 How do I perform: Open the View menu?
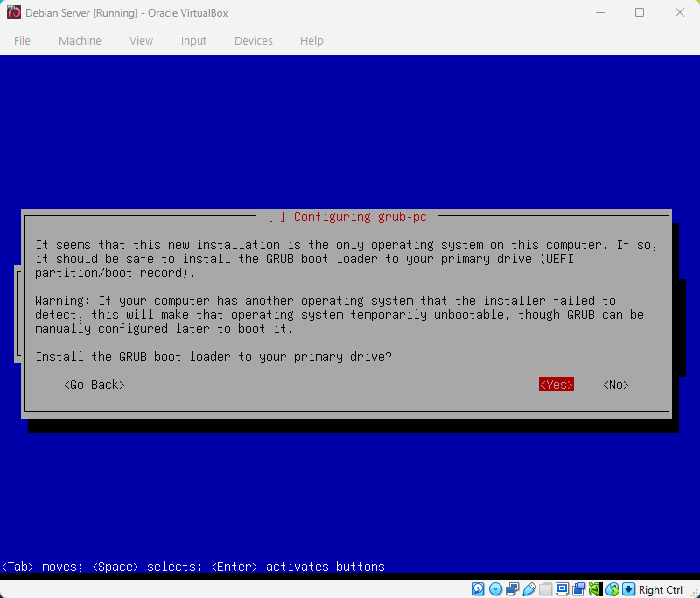click(x=141, y=40)
